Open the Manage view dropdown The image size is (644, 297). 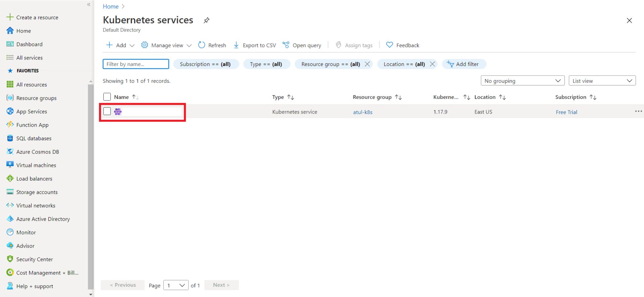click(166, 45)
